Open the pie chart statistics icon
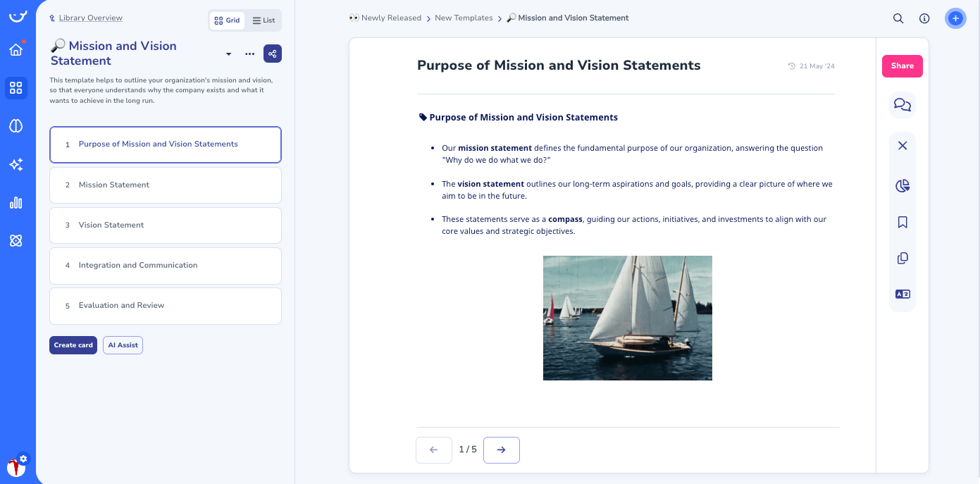 903,186
